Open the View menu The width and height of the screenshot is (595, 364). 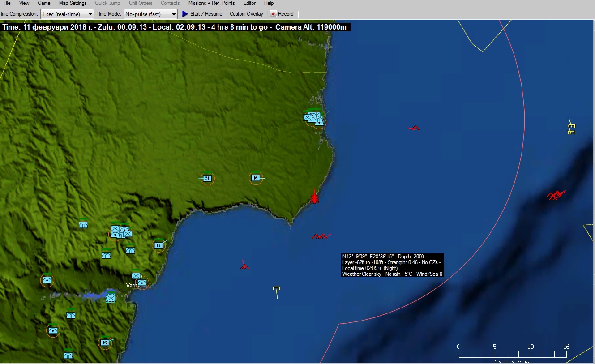pos(24,3)
